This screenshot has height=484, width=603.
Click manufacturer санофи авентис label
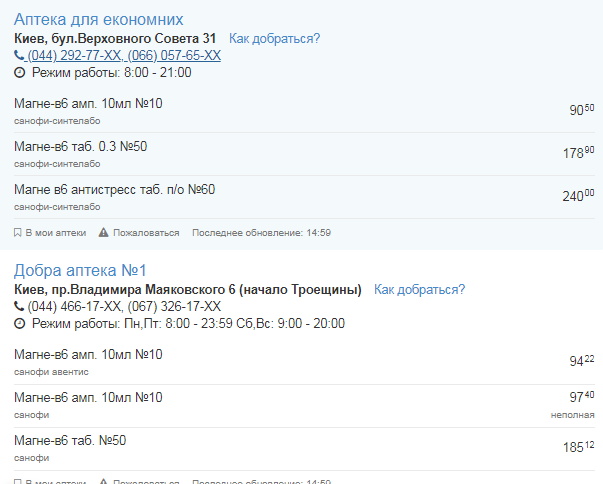[51, 372]
